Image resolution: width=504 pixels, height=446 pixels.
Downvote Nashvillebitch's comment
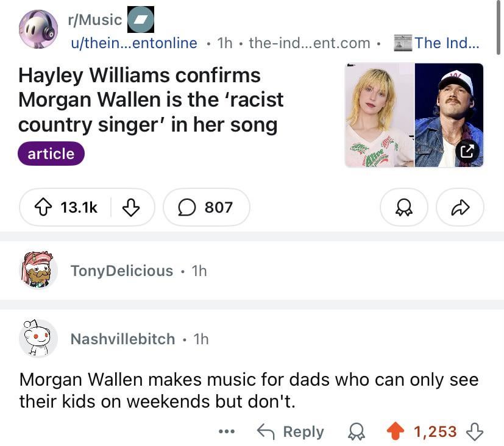[x=474, y=431]
